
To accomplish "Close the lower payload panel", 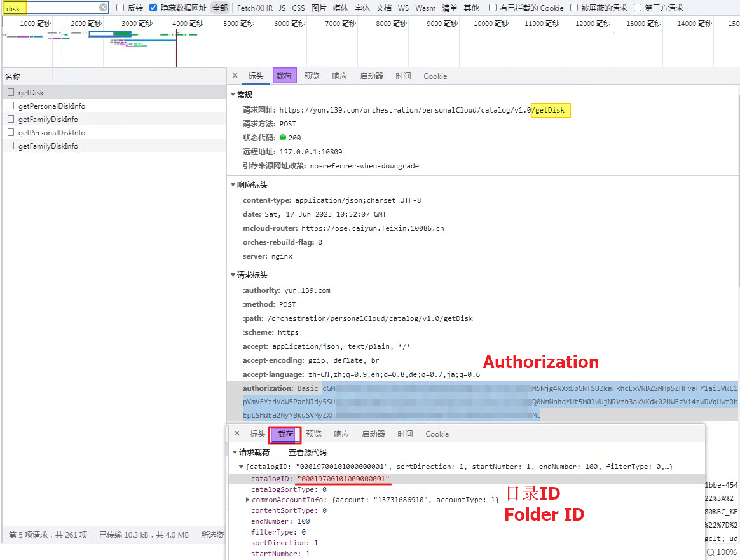I will tap(237, 434).
